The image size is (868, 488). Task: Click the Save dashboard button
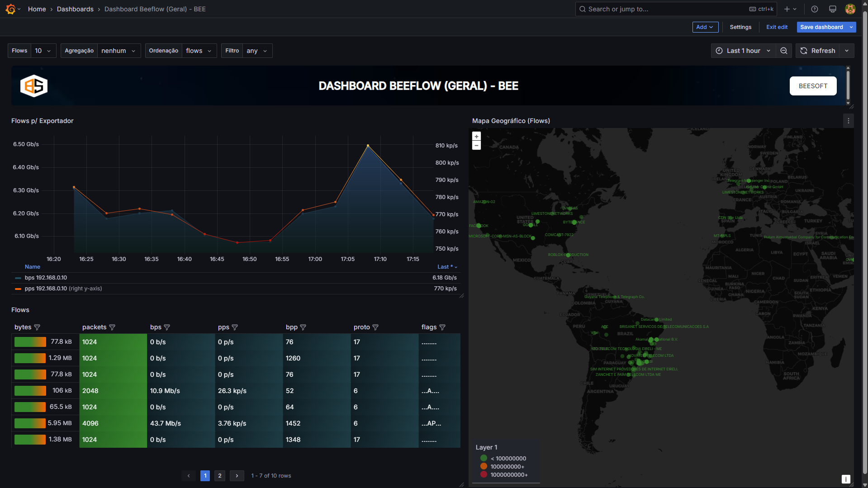click(x=821, y=27)
